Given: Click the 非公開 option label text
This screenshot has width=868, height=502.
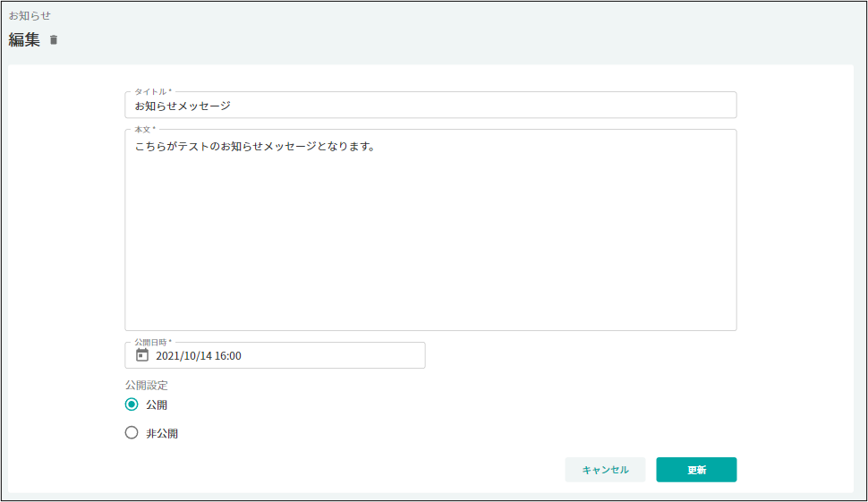Looking at the screenshot, I should 162,434.
